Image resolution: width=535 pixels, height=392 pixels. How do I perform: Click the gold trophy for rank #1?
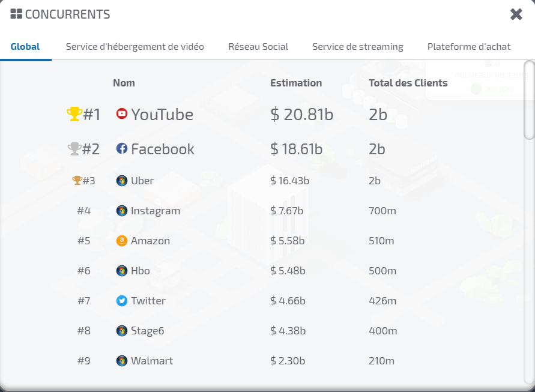pos(74,114)
